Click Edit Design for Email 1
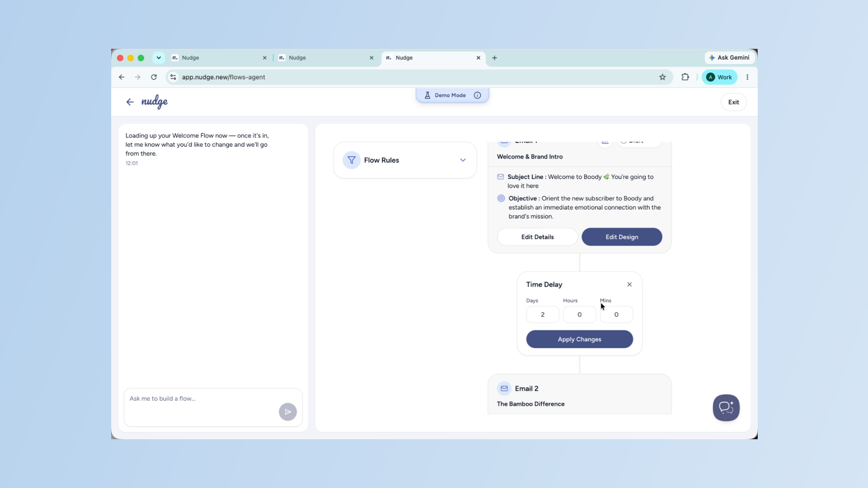This screenshot has width=868, height=488. point(622,237)
